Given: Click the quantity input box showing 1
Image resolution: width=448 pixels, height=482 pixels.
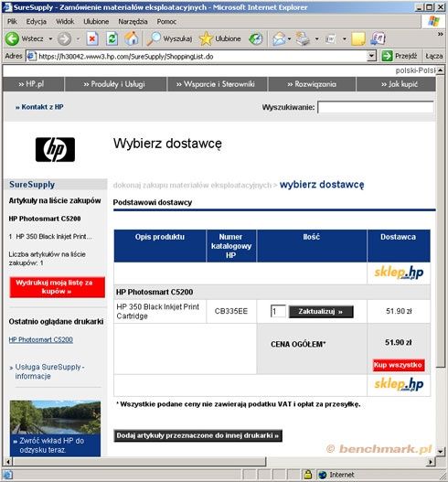Looking at the screenshot, I should click(x=278, y=311).
